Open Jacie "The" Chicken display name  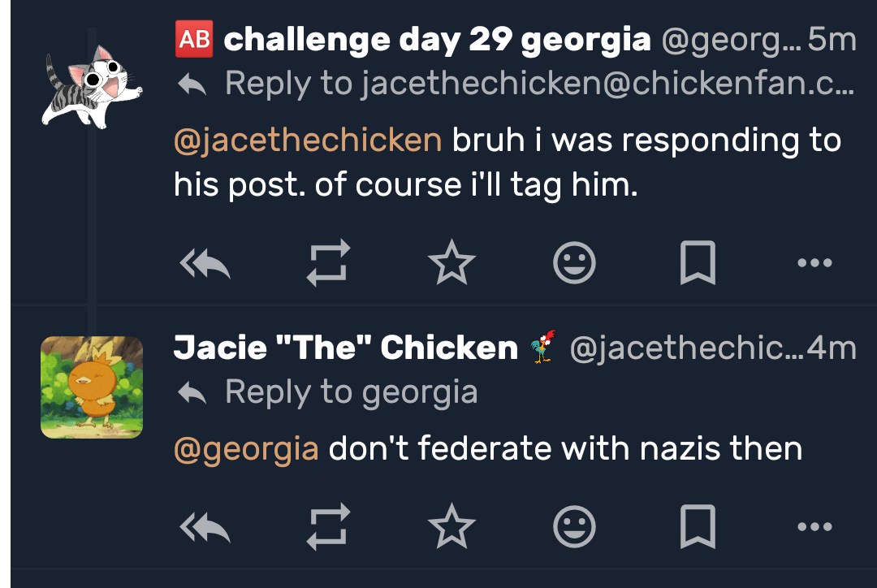click(x=345, y=348)
